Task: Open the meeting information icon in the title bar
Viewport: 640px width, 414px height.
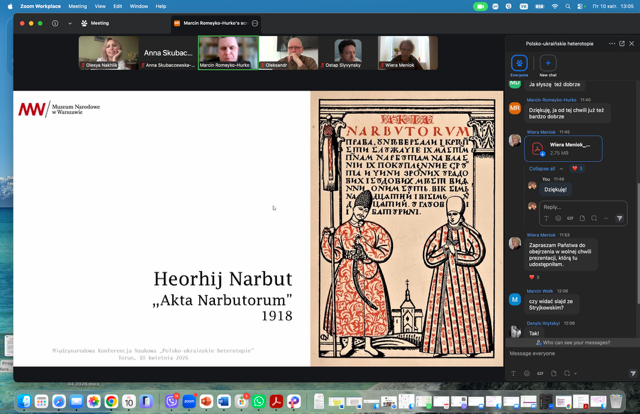Action: pyautogui.click(x=55, y=23)
